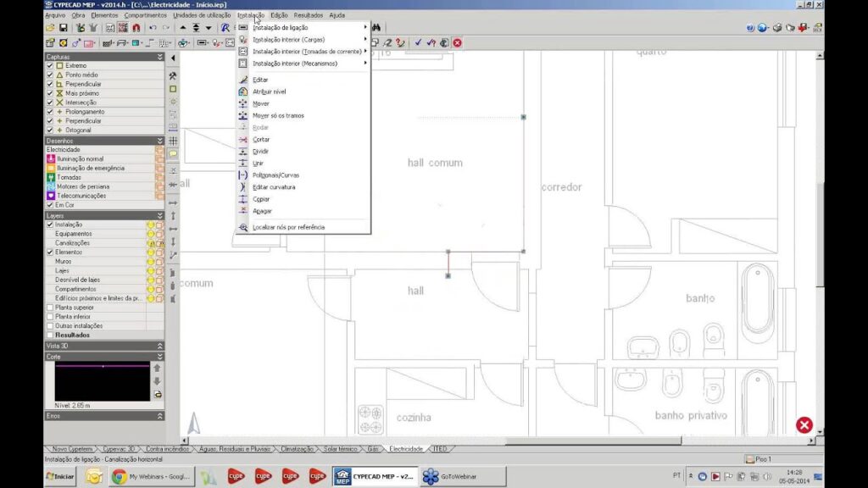Click the Corte section preview thumbnail
Image resolution: width=868 pixels, height=488 pixels.
coord(102,380)
